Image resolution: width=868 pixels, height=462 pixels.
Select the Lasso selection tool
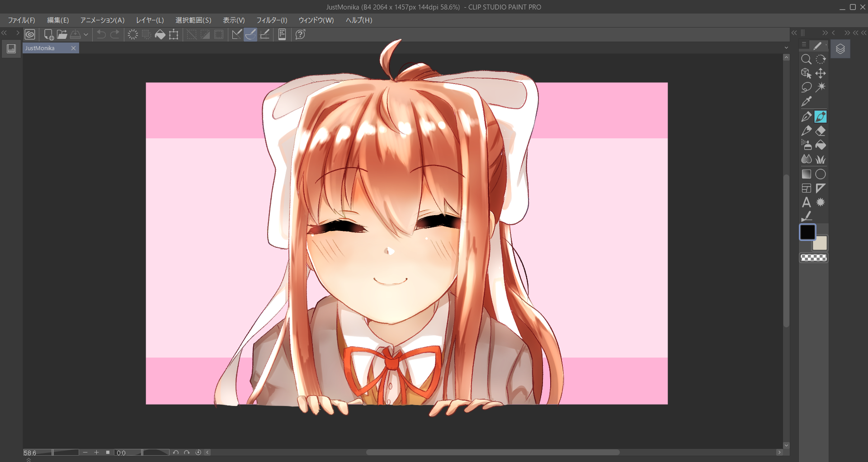click(x=806, y=87)
